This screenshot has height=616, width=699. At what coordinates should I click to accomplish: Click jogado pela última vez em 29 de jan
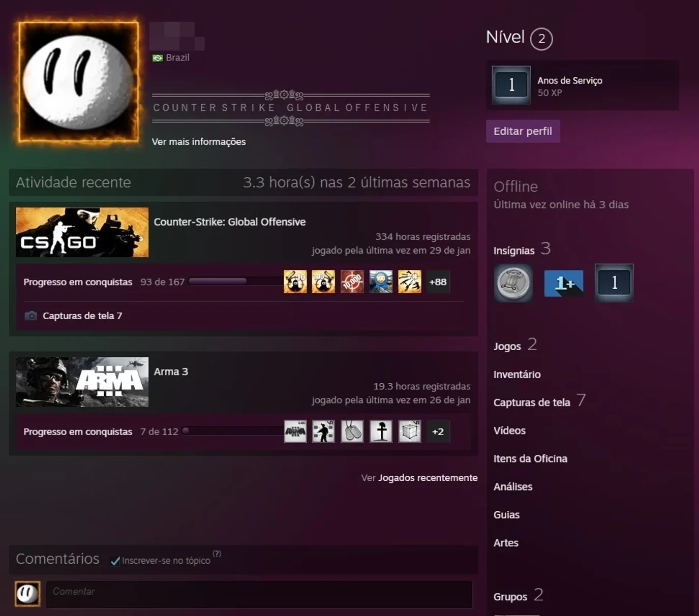tap(391, 250)
